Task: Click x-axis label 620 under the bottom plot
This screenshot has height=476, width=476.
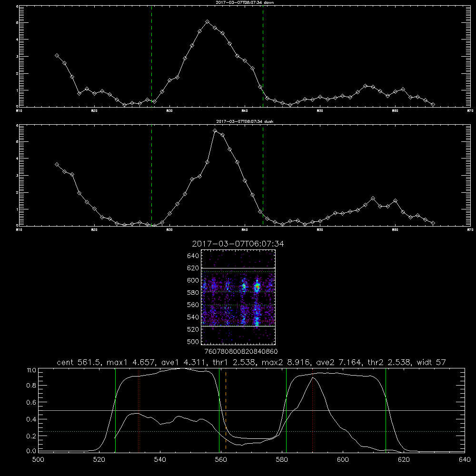Action: pos(404,460)
